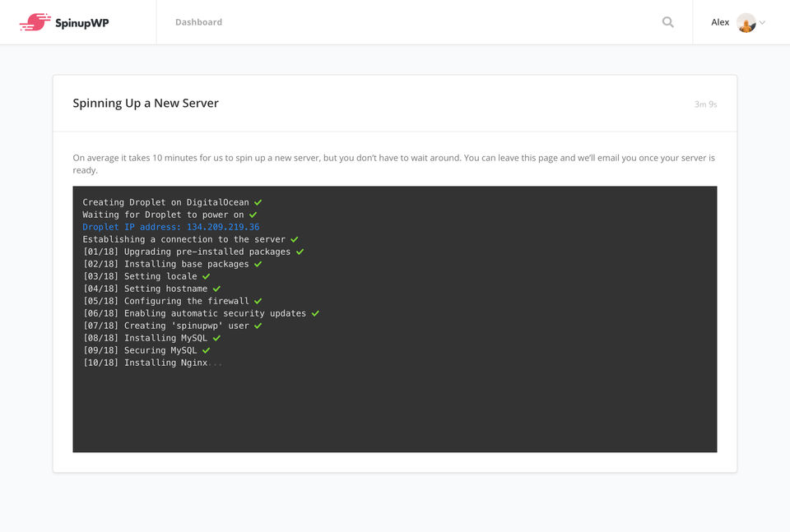Click 'Establishing a connection to the server' line
The image size is (790, 532).
pos(190,239)
